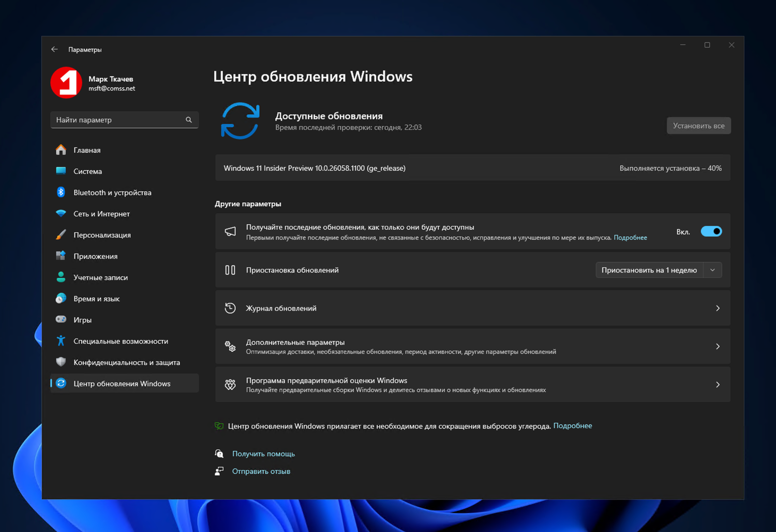Open Программа предварительной оценки Windows
Image resolution: width=776 pixels, height=532 pixels.
[472, 385]
